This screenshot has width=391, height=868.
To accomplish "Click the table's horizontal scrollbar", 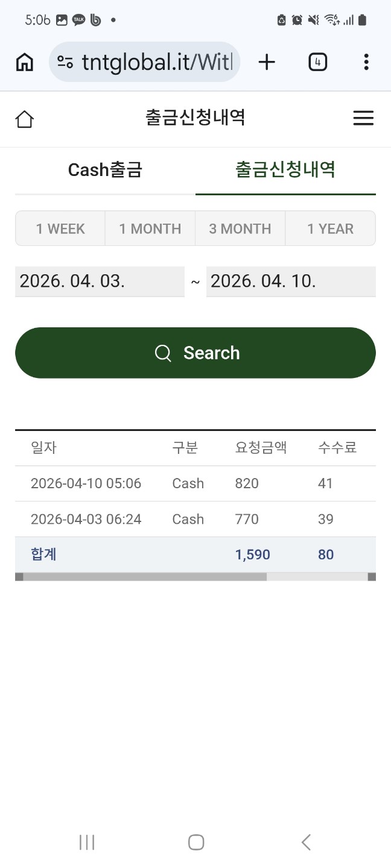I will (x=145, y=577).
